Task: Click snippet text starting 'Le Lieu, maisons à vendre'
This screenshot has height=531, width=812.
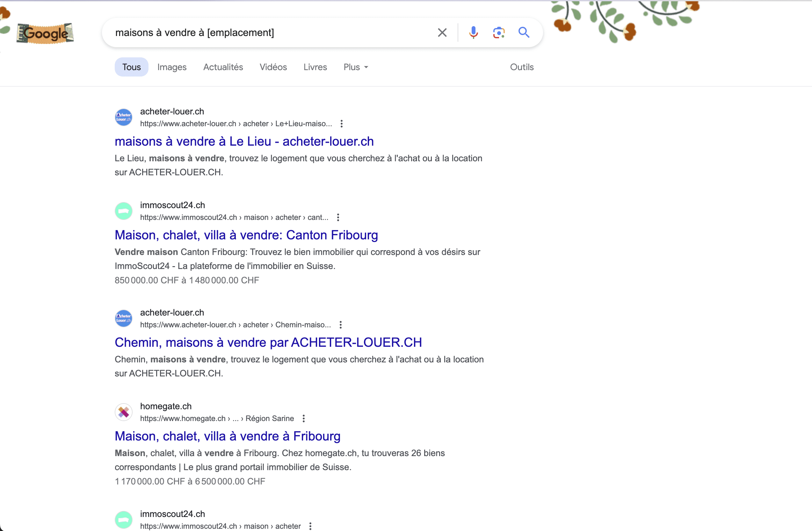Action: click(299, 165)
